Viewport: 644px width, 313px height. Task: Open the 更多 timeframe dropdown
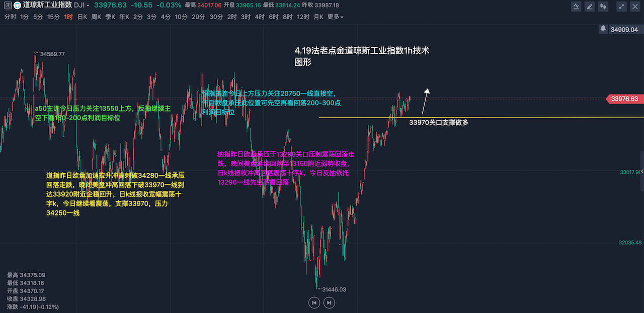coord(335,17)
